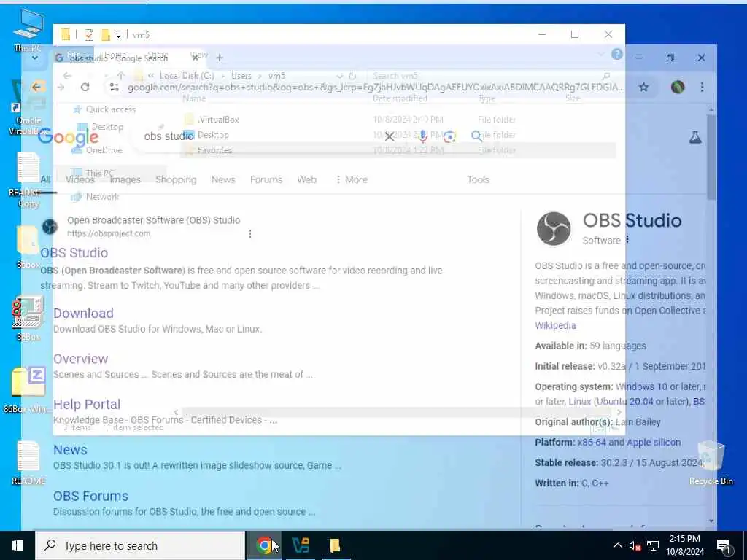Click the Google logo
Screen dimensions: 747x560
click(x=68, y=137)
